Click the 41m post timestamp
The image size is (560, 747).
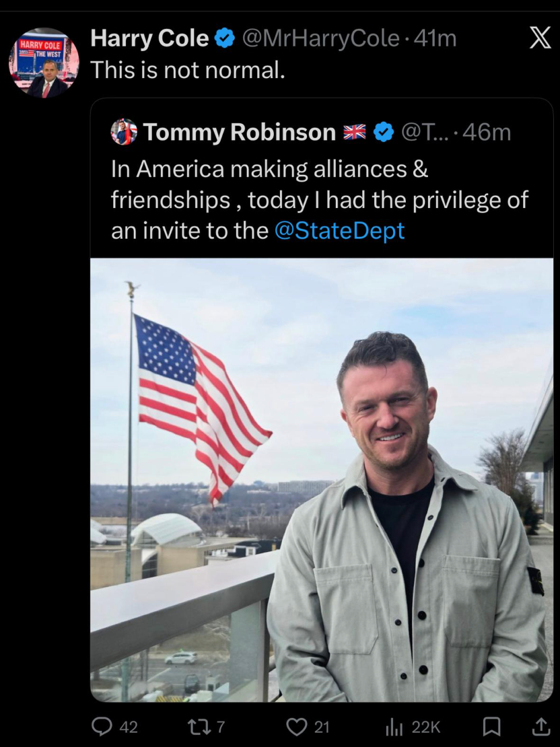[435, 38]
